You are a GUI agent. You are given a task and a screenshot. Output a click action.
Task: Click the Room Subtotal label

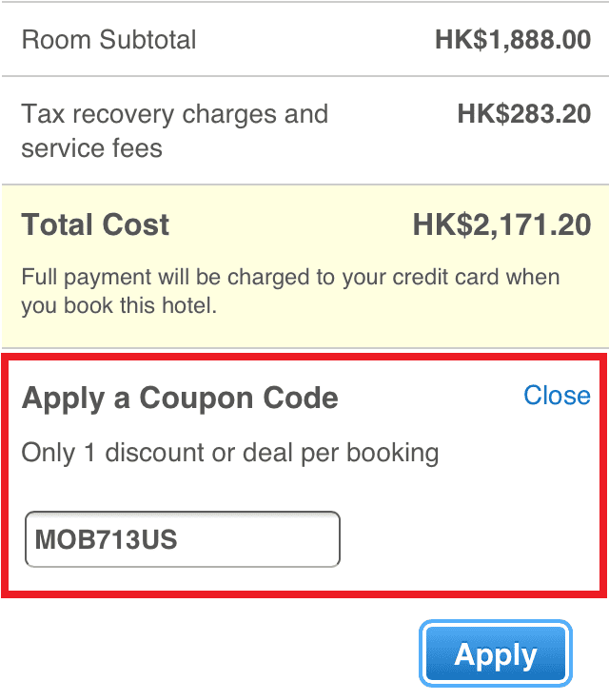point(108,40)
